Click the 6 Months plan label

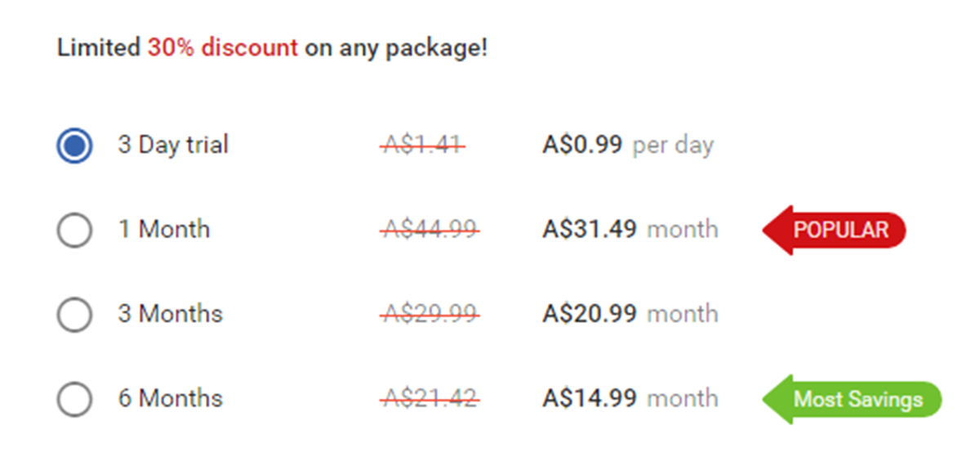170,398
